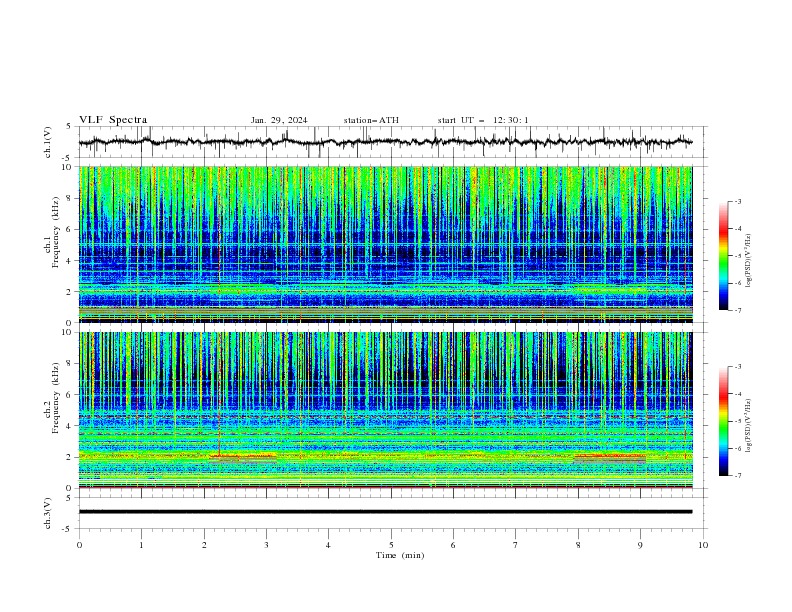This screenshot has width=792, height=612.
Task: Click the "-7" label on ch.1 colorbar
Action: [738, 310]
